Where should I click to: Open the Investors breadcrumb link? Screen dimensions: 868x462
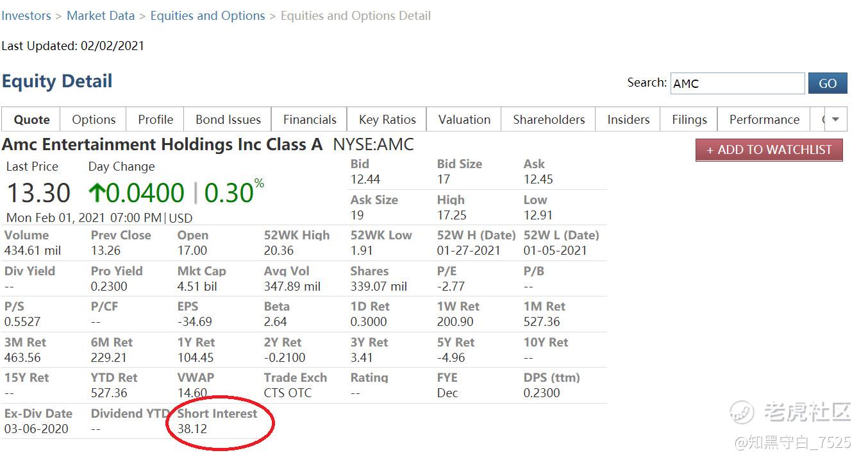(x=26, y=15)
